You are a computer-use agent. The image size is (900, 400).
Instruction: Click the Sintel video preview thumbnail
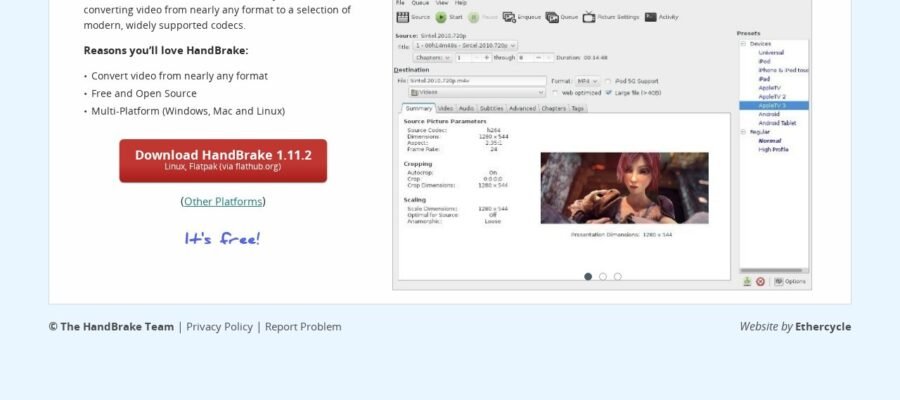624,188
